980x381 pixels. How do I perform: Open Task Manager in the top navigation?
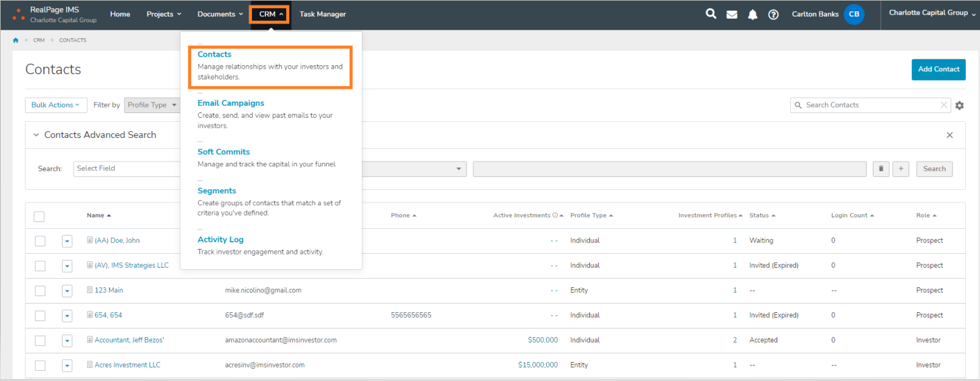pos(323,14)
